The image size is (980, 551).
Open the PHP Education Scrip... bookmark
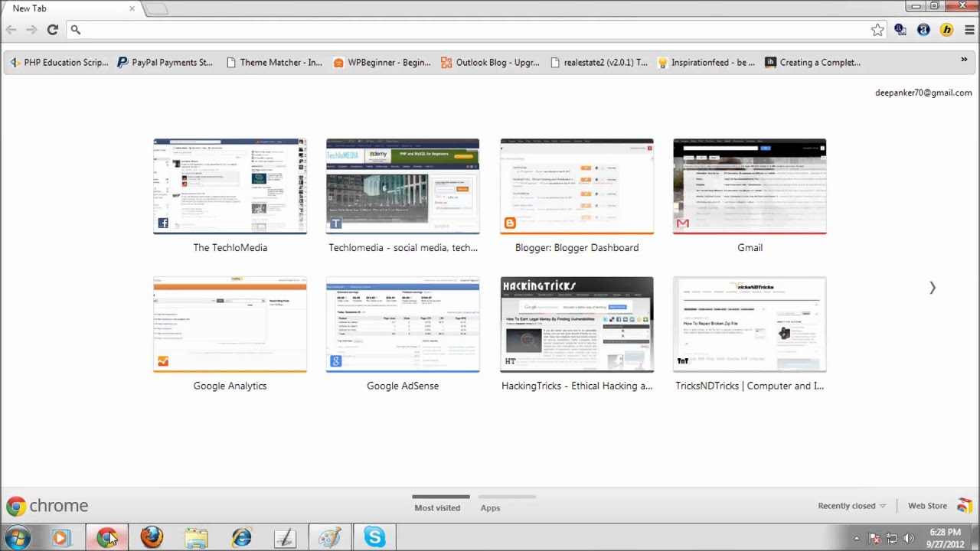[59, 63]
